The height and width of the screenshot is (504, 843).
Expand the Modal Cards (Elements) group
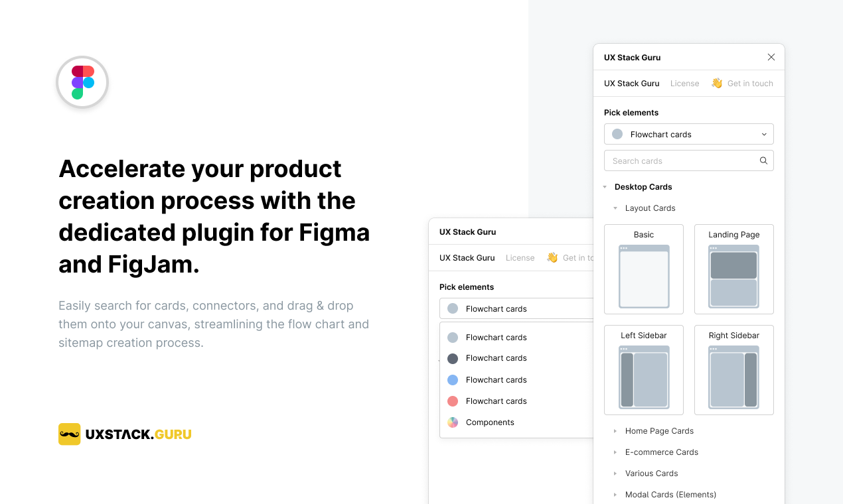pos(615,495)
